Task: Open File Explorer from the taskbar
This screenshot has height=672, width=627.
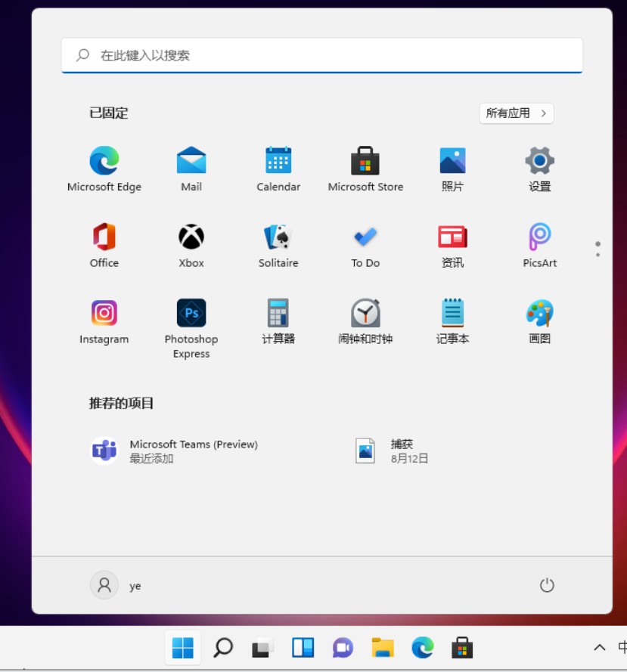Action: pos(382,648)
